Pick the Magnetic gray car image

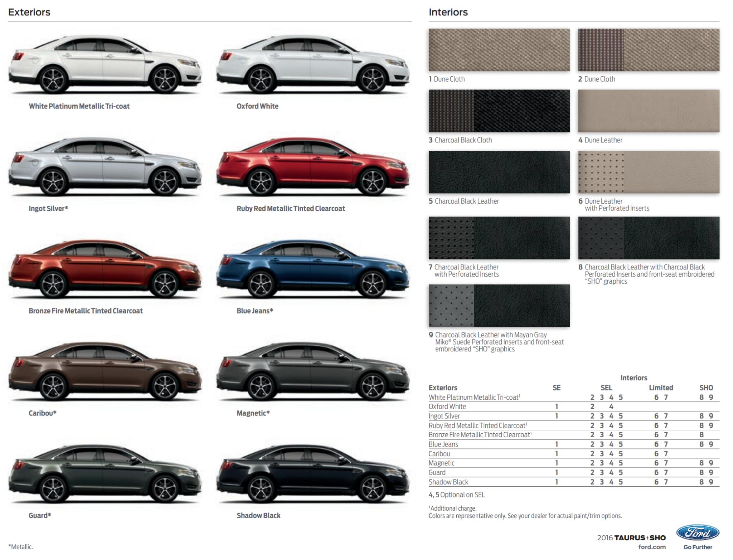(313, 371)
